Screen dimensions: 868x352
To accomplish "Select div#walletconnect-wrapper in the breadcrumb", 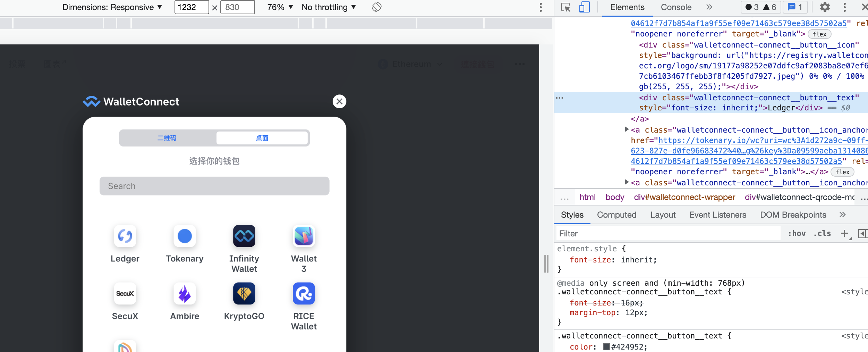I will click(x=684, y=197).
